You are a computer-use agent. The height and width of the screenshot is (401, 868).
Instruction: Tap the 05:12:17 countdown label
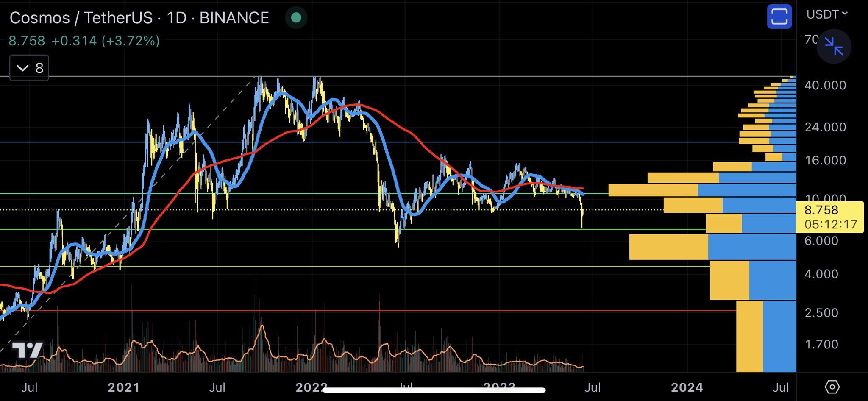click(x=831, y=224)
